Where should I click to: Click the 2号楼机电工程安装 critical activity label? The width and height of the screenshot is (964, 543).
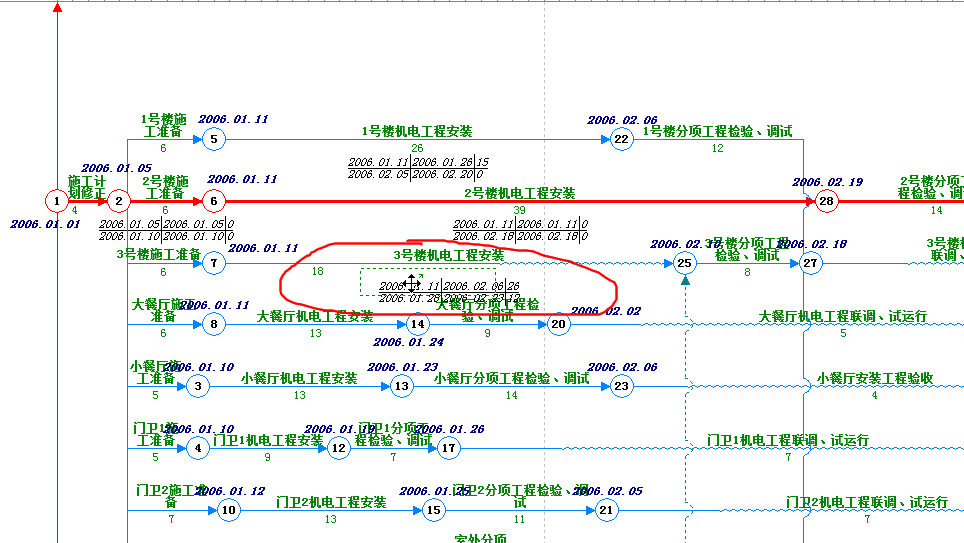coord(520,193)
